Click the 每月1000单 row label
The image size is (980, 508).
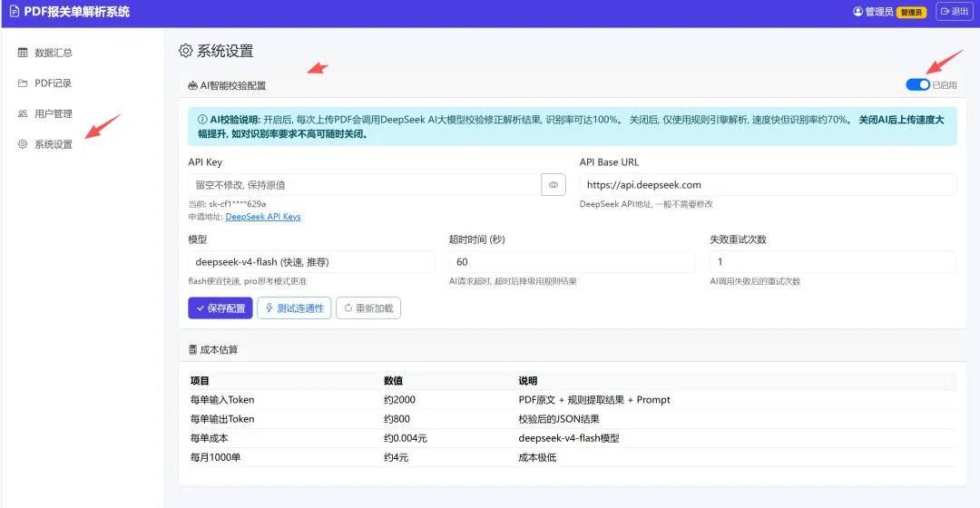pyautogui.click(x=215, y=457)
